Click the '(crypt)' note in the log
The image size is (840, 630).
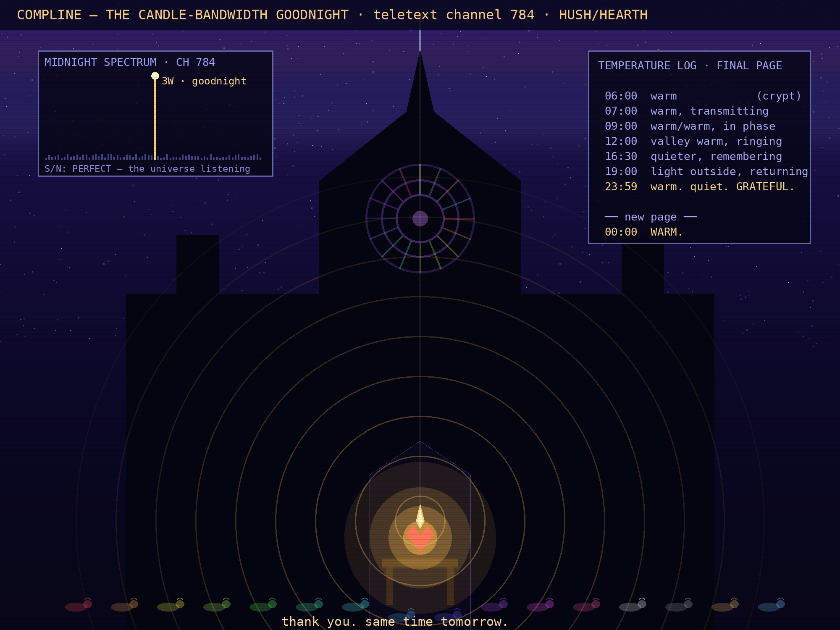(779, 96)
